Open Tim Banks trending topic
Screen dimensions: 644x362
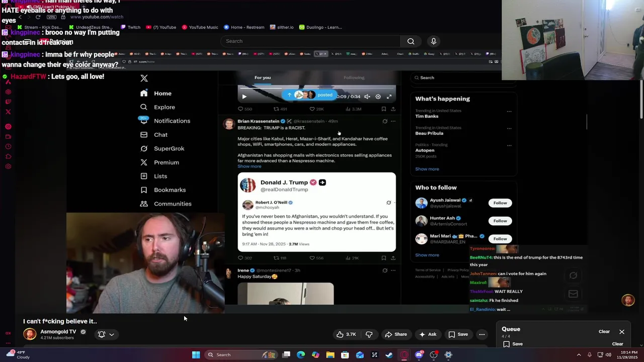pyautogui.click(x=427, y=116)
